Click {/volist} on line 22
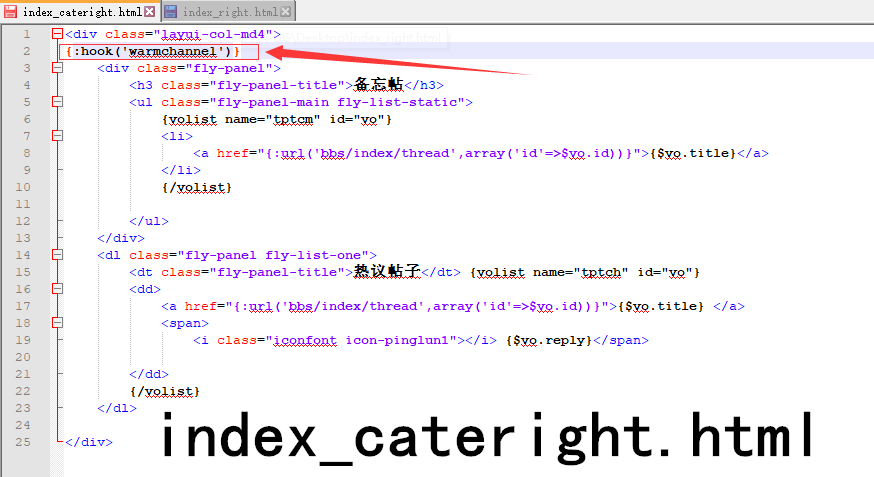Screen dimensions: 874x477 tap(165, 392)
